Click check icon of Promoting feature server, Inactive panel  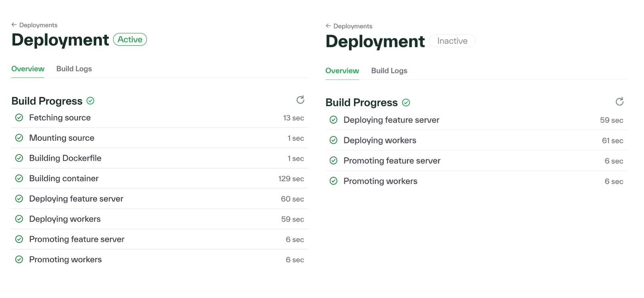[x=333, y=161]
